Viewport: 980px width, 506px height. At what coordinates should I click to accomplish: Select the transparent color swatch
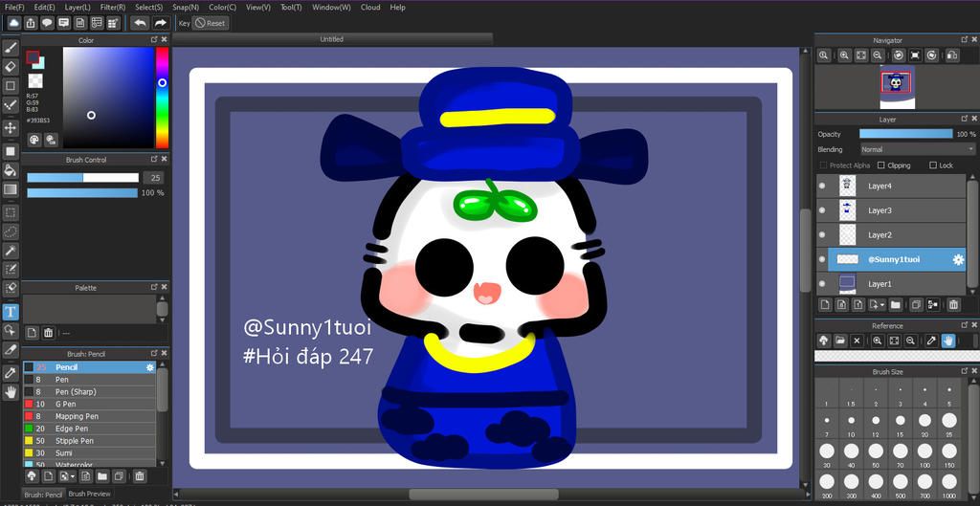click(36, 80)
